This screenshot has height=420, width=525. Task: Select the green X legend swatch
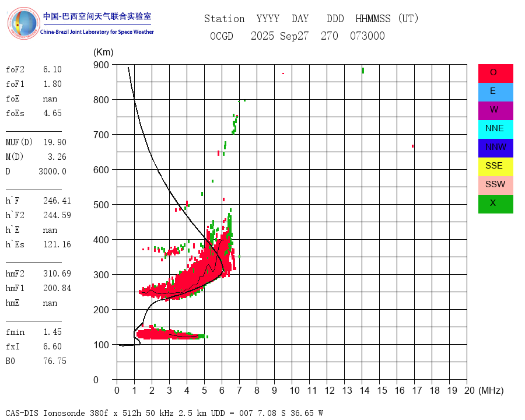pos(495,204)
